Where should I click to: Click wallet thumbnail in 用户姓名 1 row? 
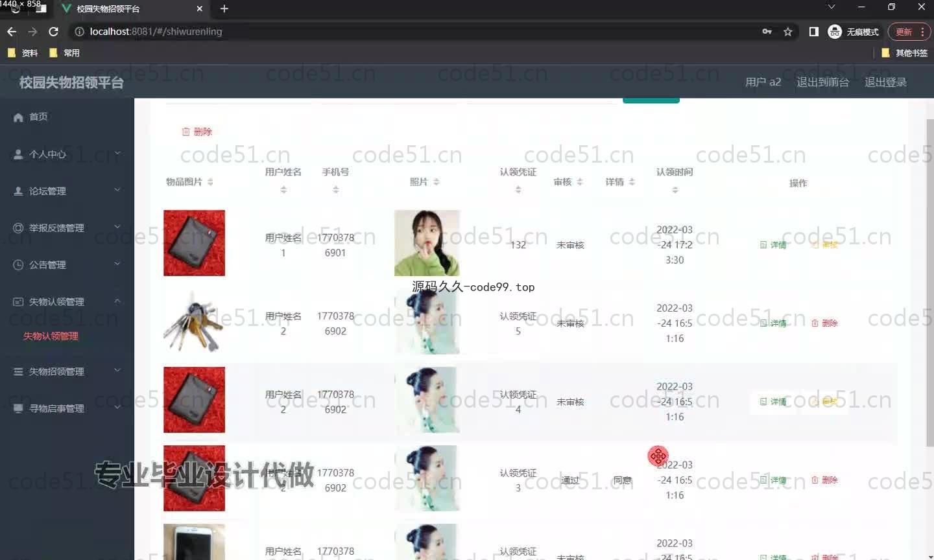[x=194, y=243]
